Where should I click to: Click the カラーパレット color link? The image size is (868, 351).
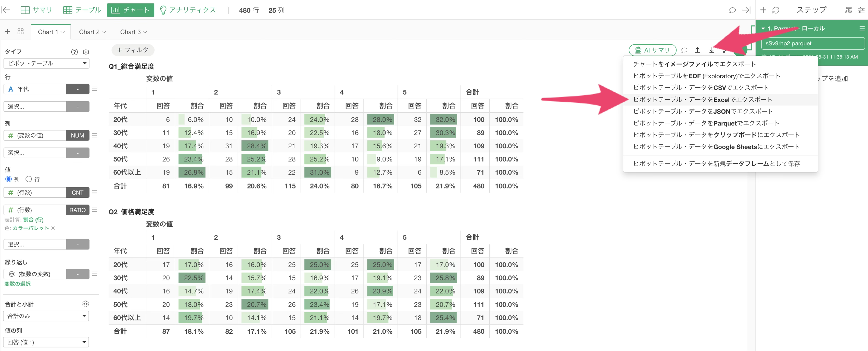(31, 228)
